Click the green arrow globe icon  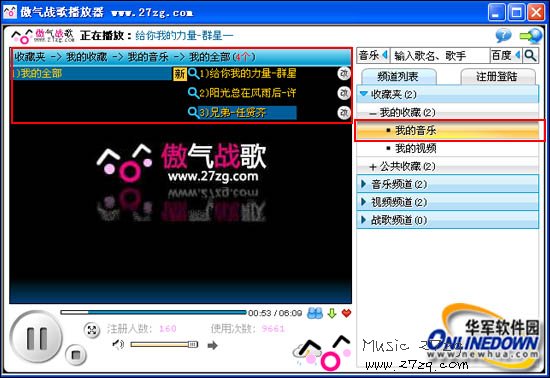[x=531, y=36]
